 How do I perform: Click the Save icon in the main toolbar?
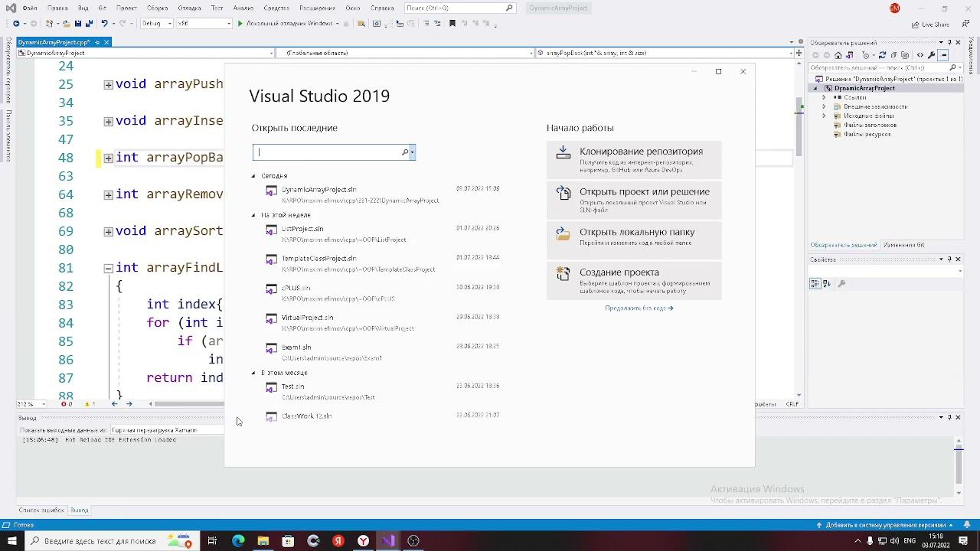click(79, 24)
